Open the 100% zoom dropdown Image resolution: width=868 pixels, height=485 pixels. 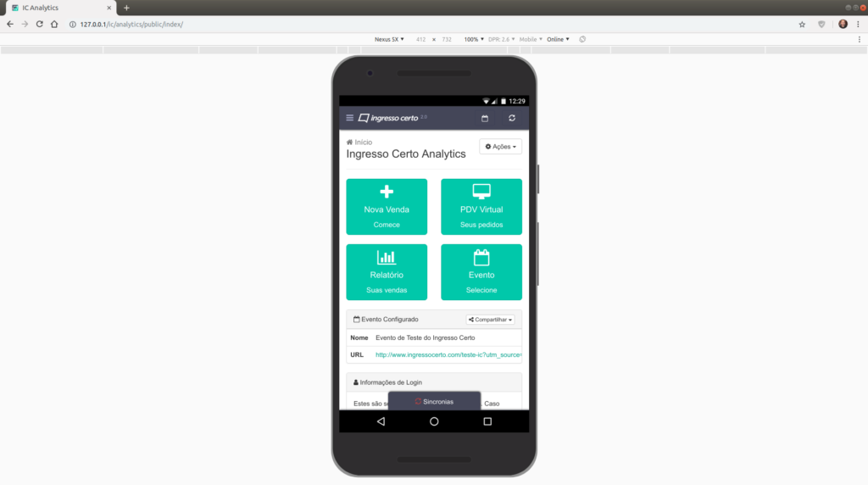474,39
